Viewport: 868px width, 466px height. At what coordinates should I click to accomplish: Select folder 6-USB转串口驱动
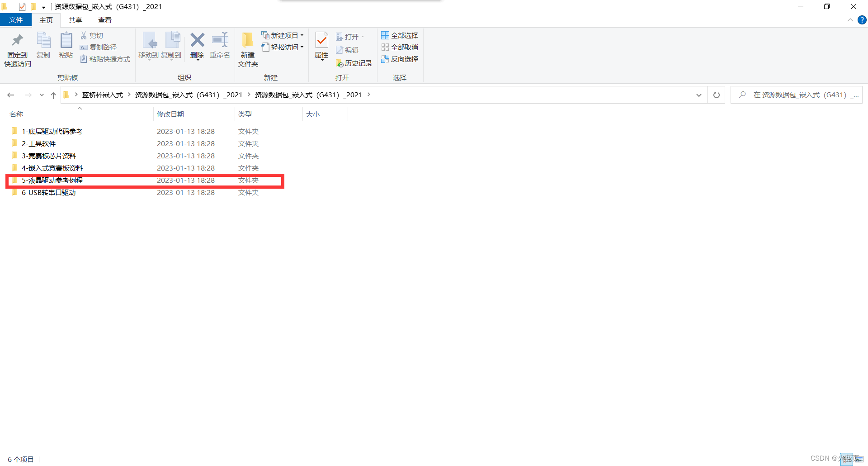[48, 192]
